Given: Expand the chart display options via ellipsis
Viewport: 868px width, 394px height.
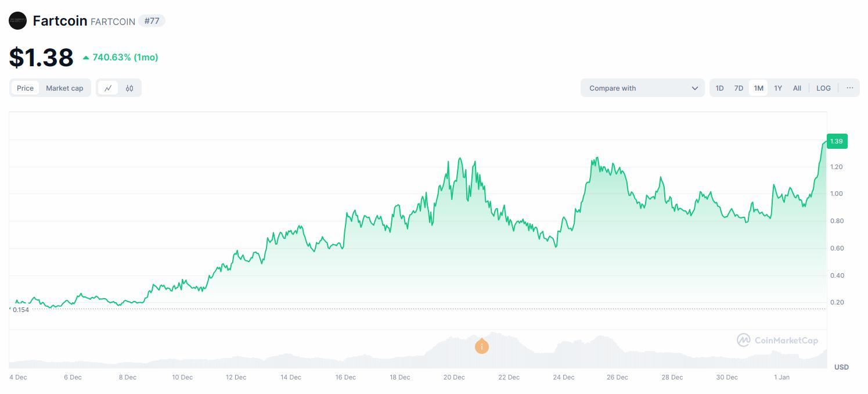Looking at the screenshot, I should point(849,88).
